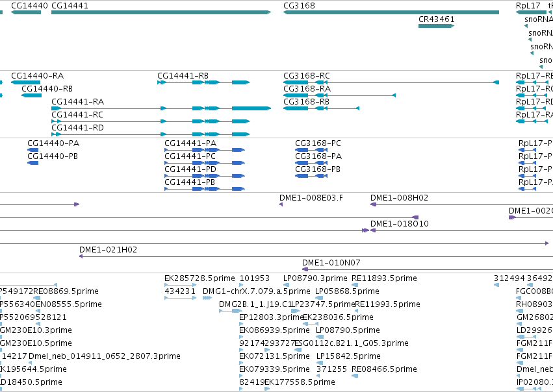Click EST EK072131.5prime
553x392 pixels.
[x=274, y=356]
